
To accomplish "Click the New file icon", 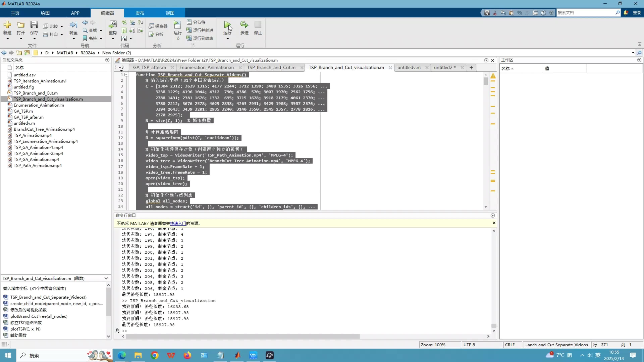I will pyautogui.click(x=7, y=25).
